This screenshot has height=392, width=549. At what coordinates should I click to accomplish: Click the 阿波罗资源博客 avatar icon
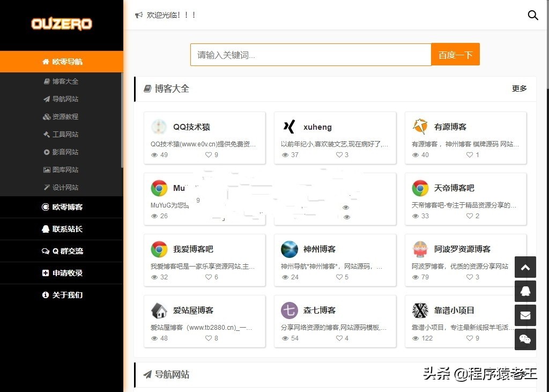point(420,249)
